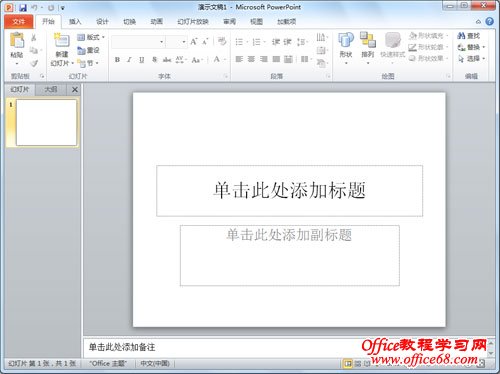Open the Character Spacing (AV) dropdown
The width and height of the screenshot is (500, 374).
point(181,60)
